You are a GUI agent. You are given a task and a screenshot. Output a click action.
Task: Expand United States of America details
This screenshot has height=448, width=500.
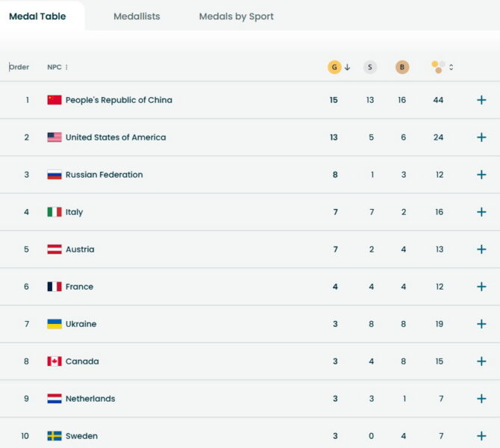point(481,137)
